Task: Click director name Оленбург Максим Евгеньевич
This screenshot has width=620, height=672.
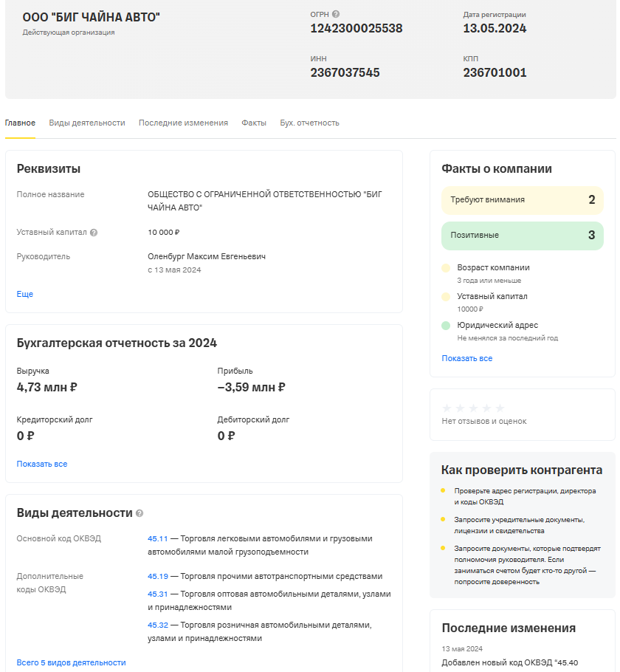Action: point(207,257)
